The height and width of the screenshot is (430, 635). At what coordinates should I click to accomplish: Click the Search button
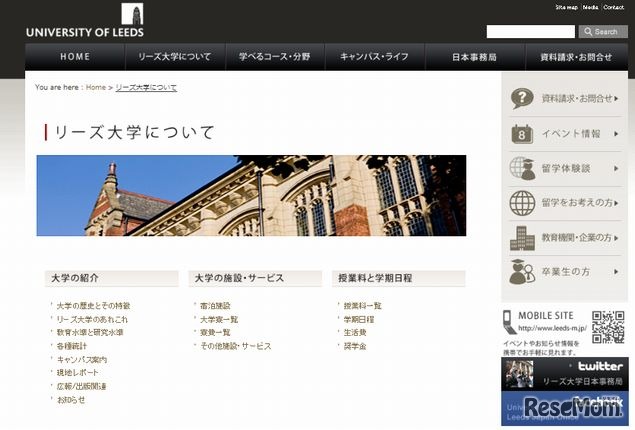coord(603,32)
